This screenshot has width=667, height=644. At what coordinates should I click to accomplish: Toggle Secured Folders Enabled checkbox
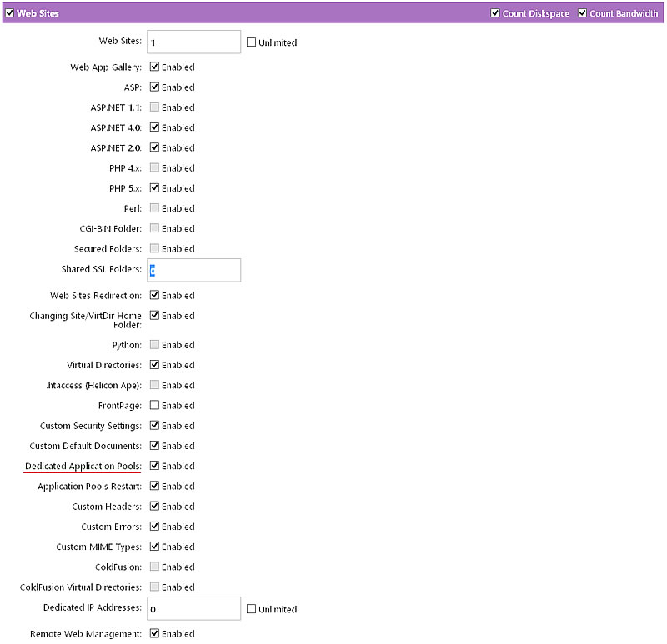[x=154, y=248]
